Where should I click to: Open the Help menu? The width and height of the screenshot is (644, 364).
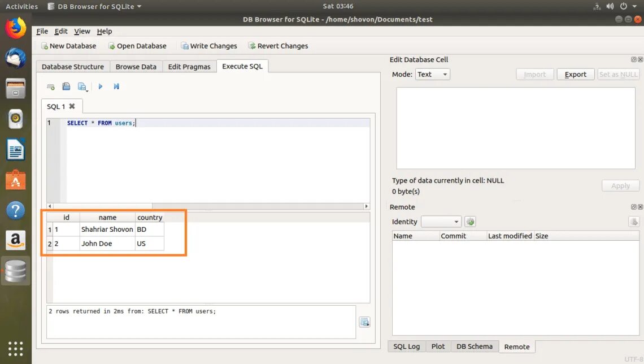tap(105, 31)
